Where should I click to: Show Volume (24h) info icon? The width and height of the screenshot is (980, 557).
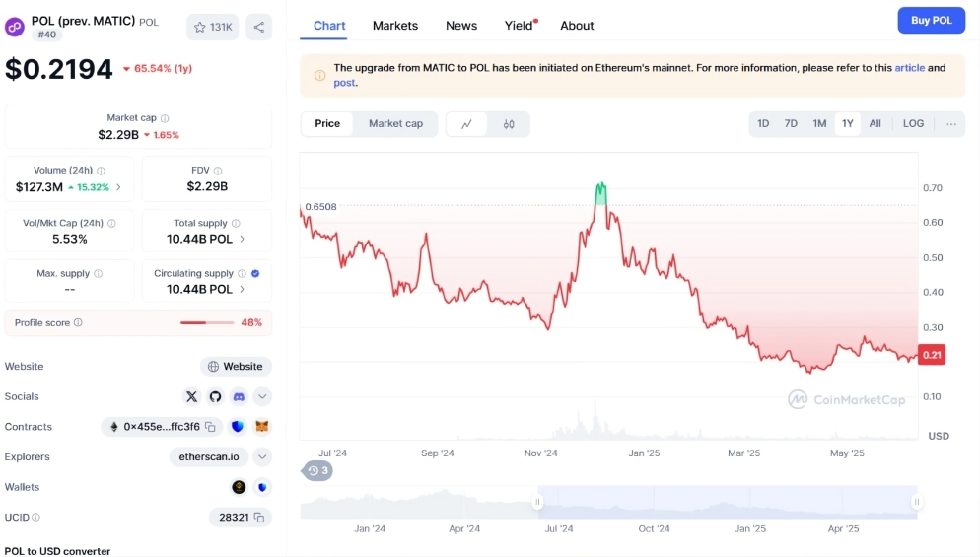(x=102, y=171)
